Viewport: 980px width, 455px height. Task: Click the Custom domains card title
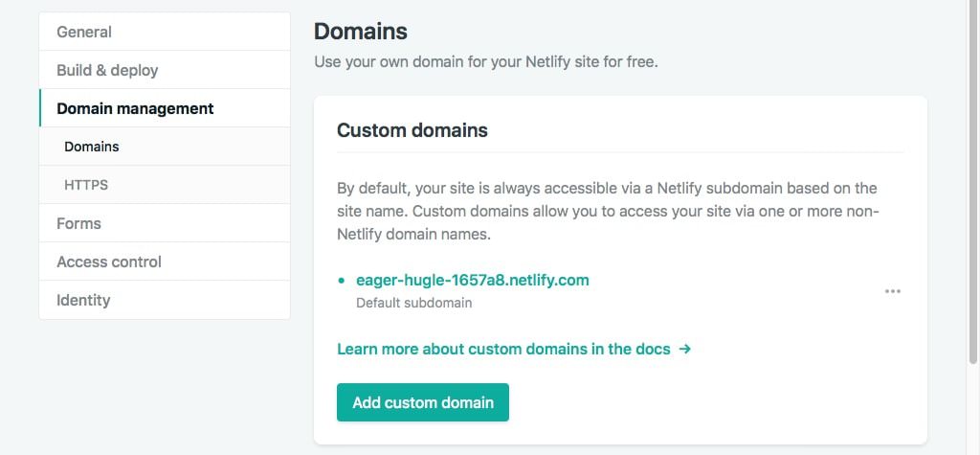tap(412, 130)
